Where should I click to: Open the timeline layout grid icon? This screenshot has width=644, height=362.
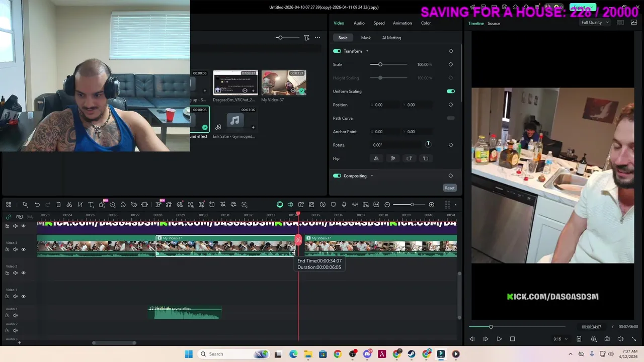9,205
